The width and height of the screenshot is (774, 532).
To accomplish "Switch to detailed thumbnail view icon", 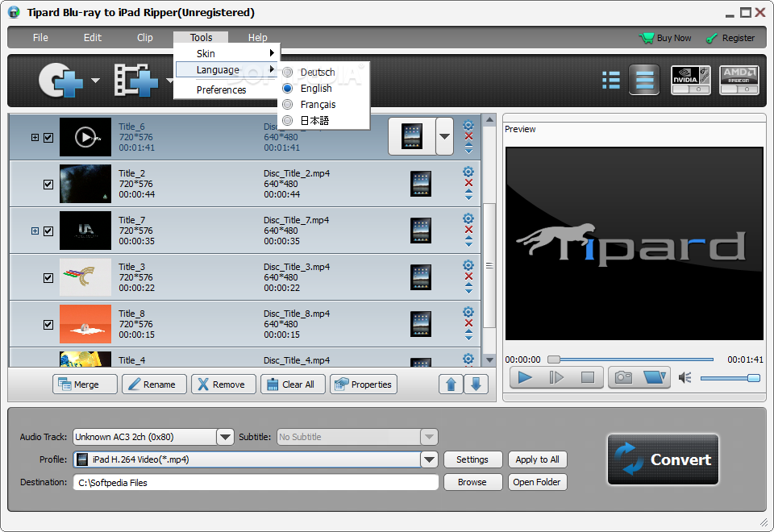I will 644,80.
